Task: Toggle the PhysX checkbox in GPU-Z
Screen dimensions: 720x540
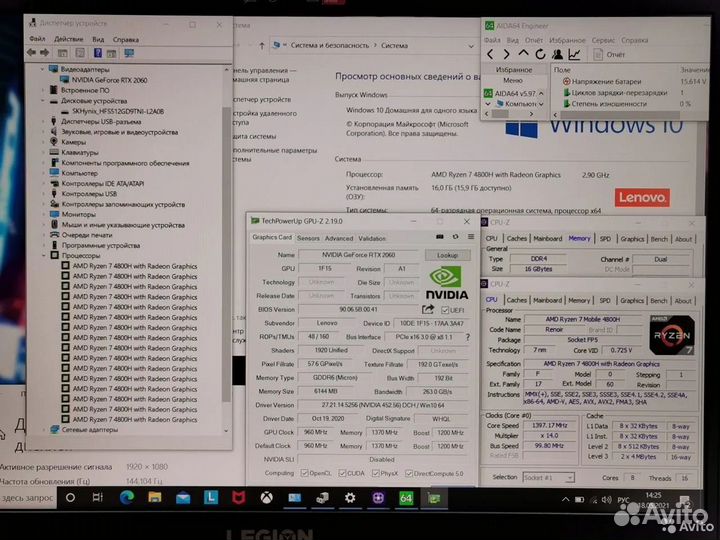Action: pos(375,473)
